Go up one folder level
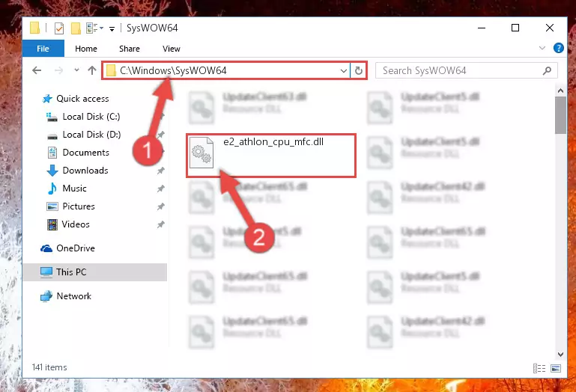Screen dimensions: 576x392 [x=92, y=70]
